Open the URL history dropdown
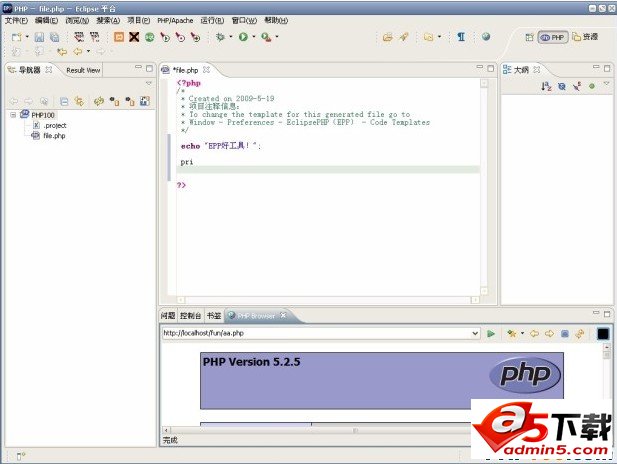This screenshot has width=617, height=464. pyautogui.click(x=475, y=333)
